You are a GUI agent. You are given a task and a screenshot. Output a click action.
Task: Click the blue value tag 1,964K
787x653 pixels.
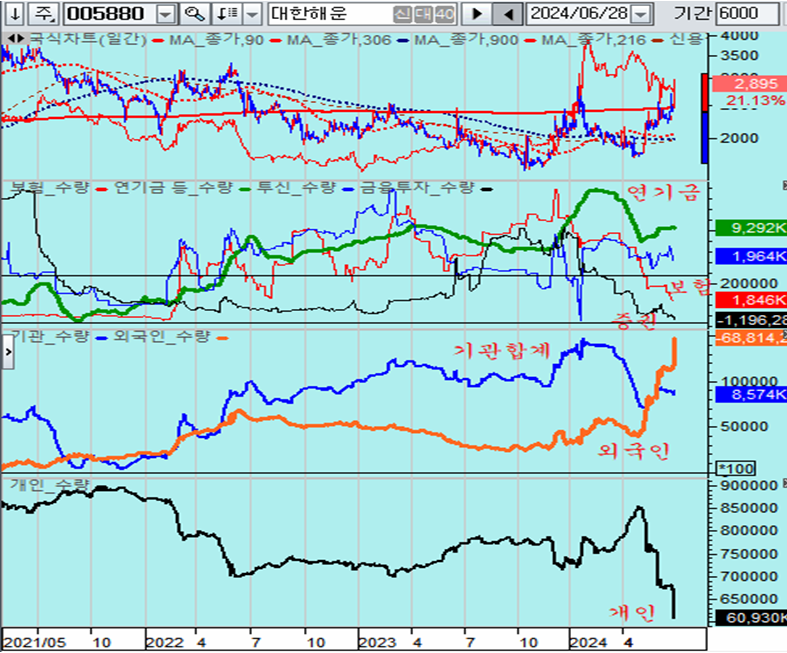point(751,256)
